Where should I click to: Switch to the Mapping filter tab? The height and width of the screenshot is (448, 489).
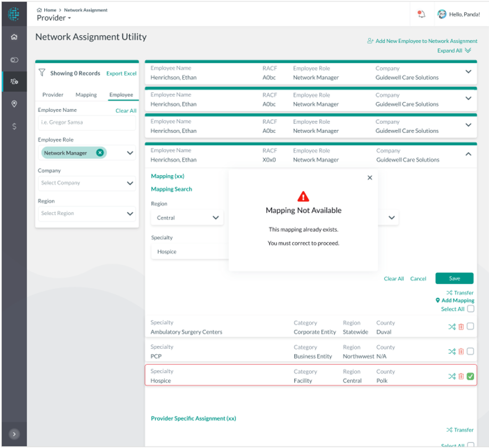tap(86, 94)
